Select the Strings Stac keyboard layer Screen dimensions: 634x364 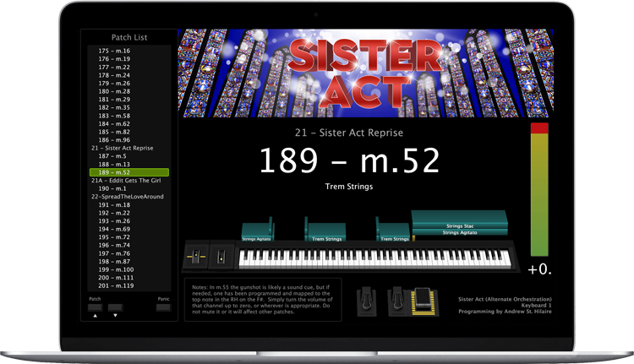460,220
